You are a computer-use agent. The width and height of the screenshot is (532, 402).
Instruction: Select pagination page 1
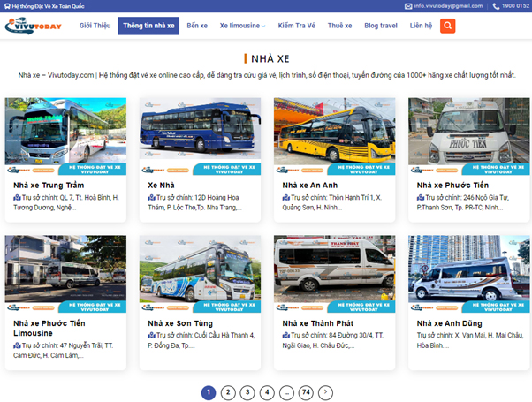point(209,392)
